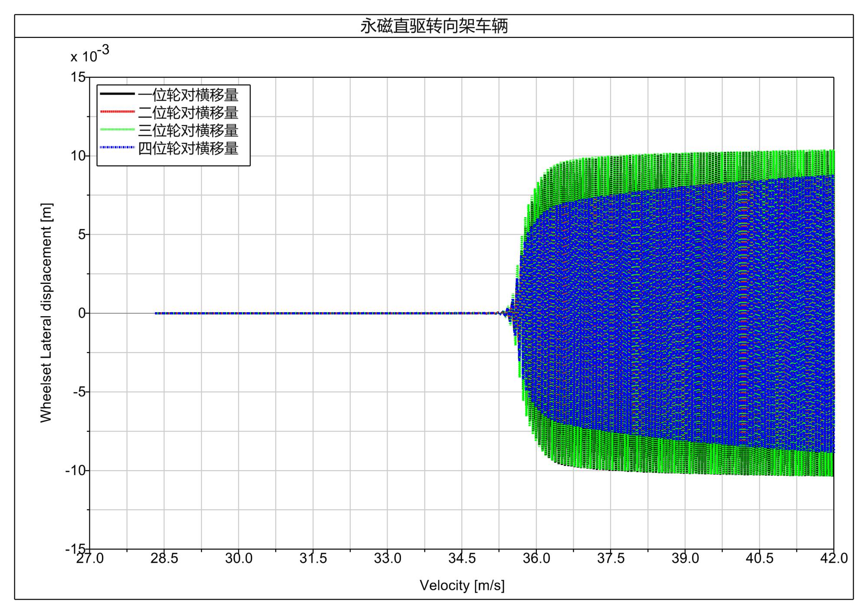This screenshot has width=868, height=614.
Task: Click the 33.0 tick label on x-axis
Action: (387, 558)
